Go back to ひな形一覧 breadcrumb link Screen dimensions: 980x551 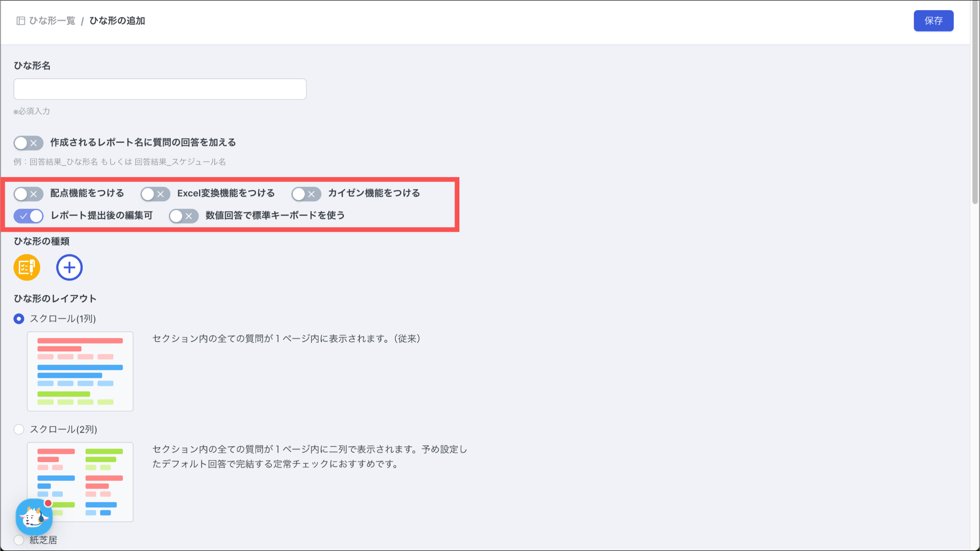click(52, 21)
